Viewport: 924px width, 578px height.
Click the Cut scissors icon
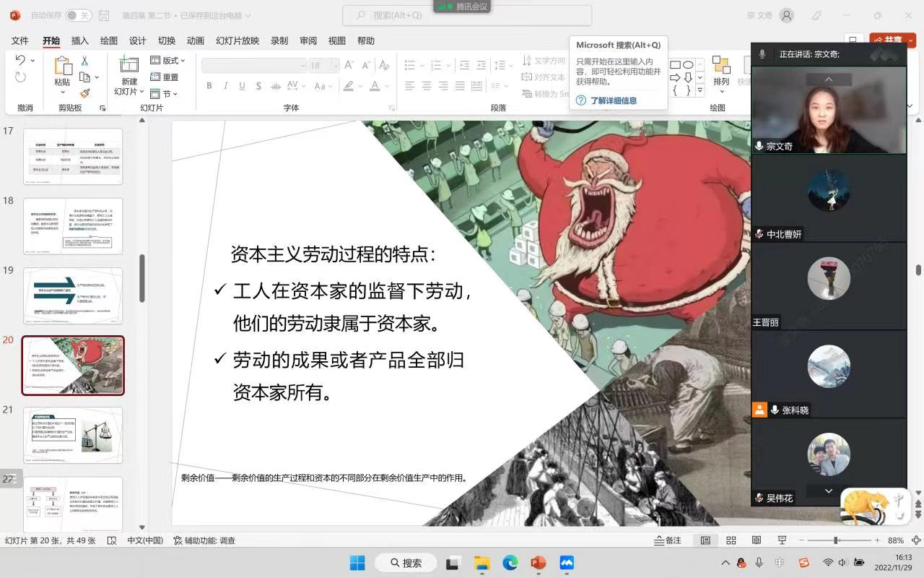[x=84, y=61]
